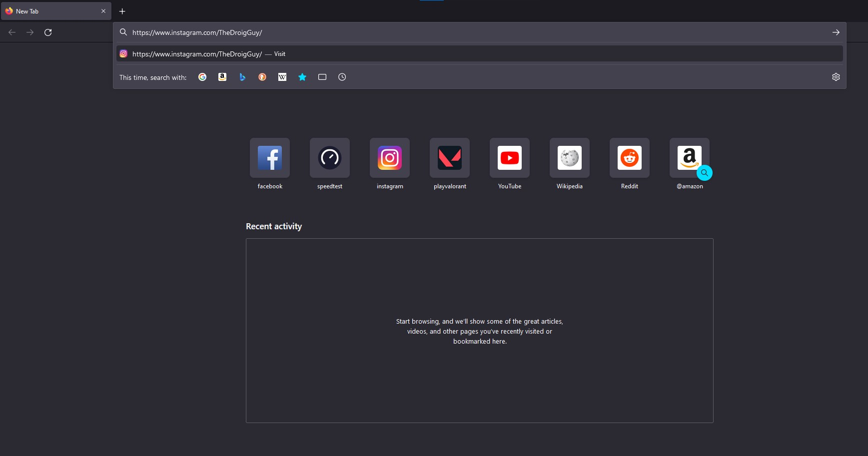Search in open tabs icon
The width and height of the screenshot is (868, 456).
pyautogui.click(x=322, y=77)
